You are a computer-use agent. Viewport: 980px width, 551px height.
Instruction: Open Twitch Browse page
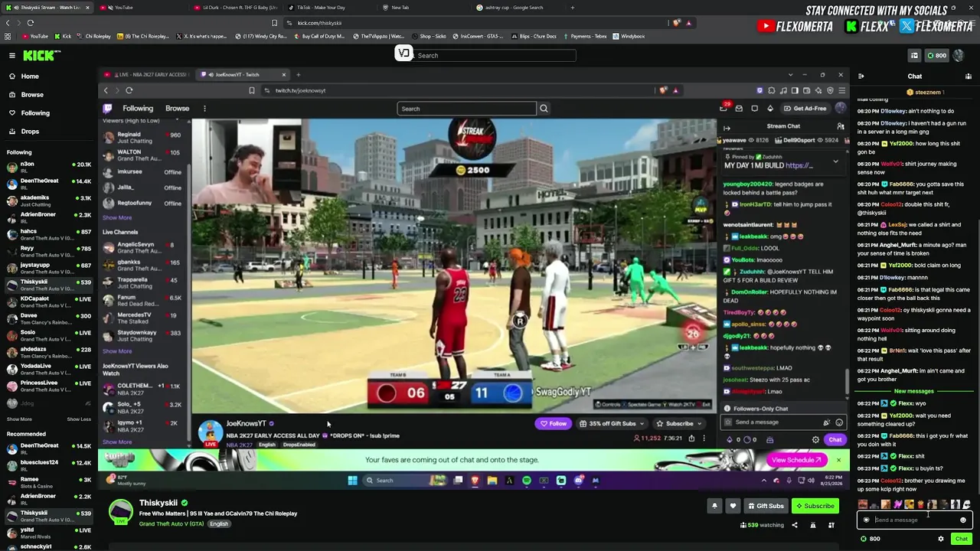[177, 109]
